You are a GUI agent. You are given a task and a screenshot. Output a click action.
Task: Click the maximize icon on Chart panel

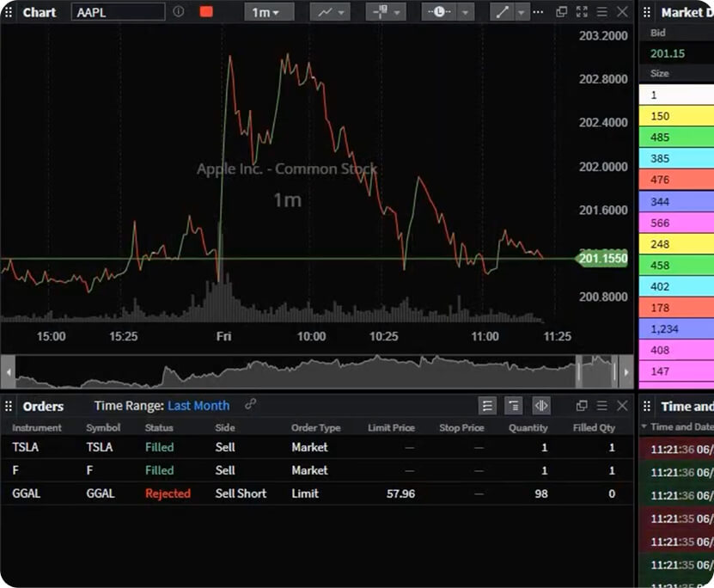click(580, 12)
